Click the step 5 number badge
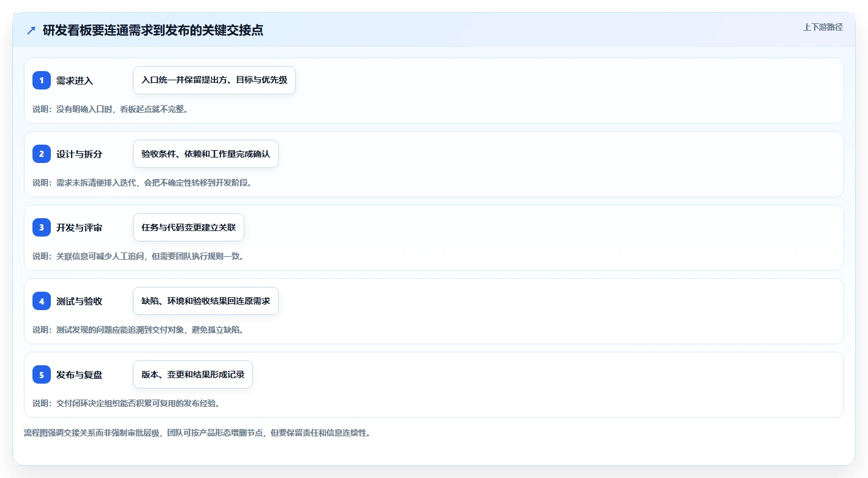This screenshot has height=478, width=868. (x=42, y=374)
